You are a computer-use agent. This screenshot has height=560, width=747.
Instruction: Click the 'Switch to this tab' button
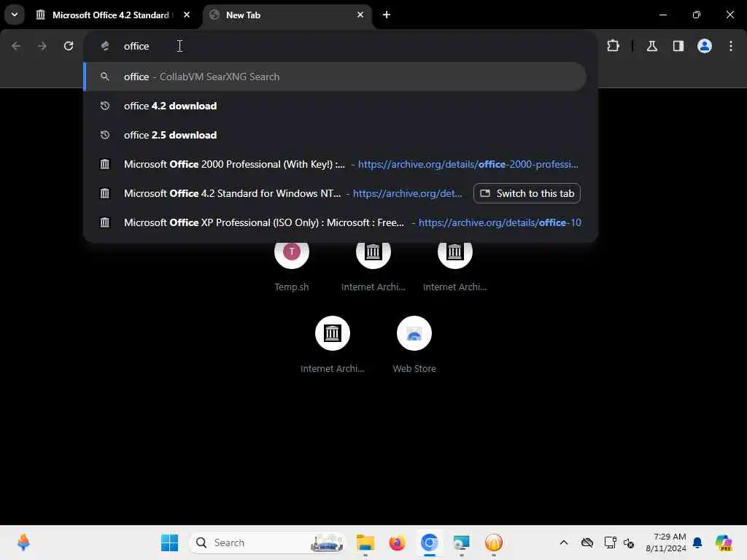click(527, 193)
